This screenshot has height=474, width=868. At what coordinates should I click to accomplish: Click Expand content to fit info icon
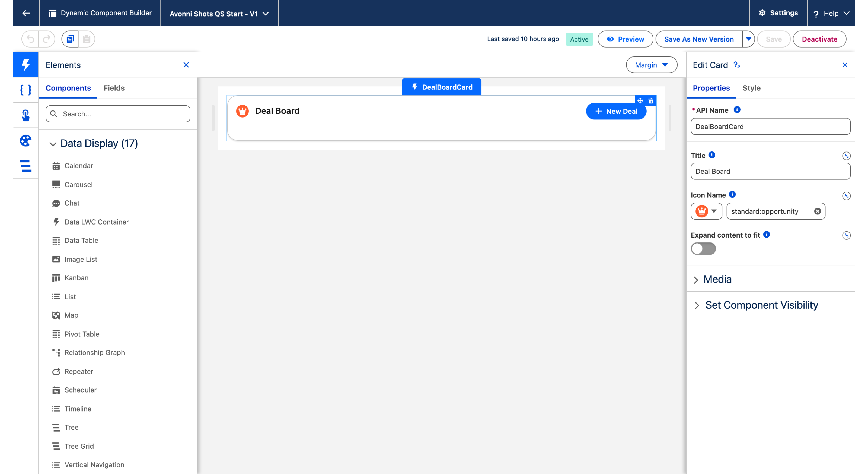767,234
